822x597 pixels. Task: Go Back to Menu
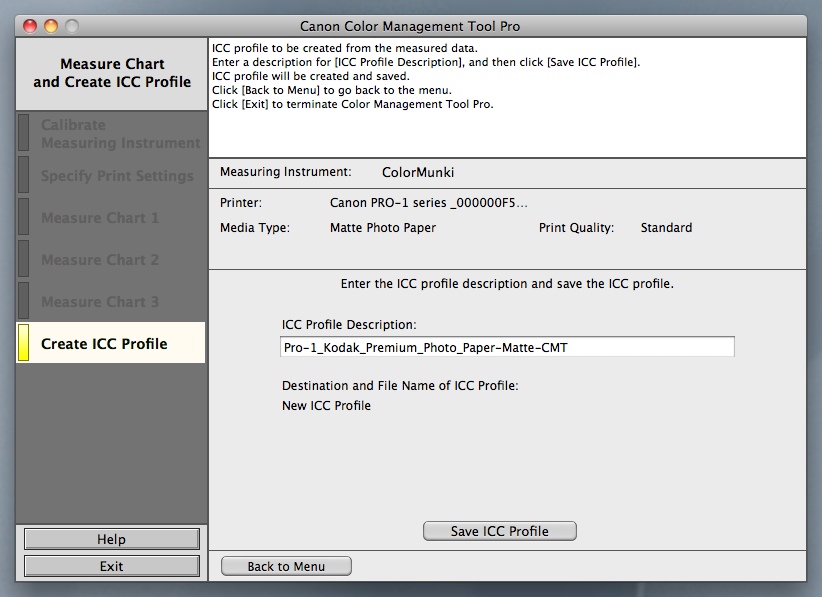coord(286,566)
